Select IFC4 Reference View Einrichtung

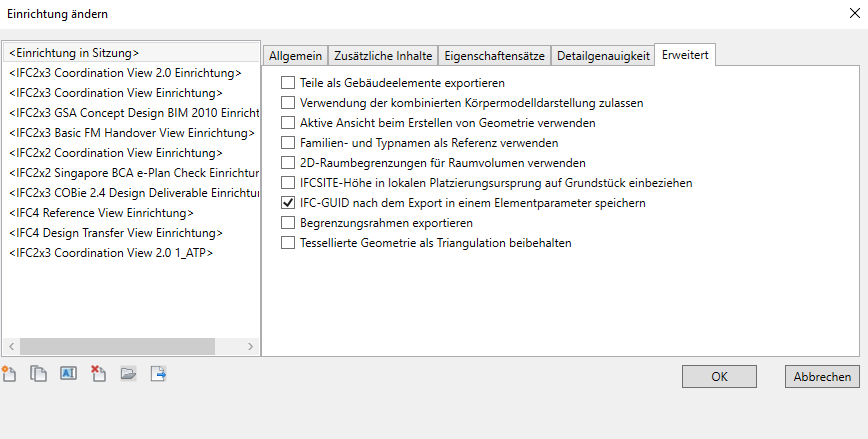click(x=100, y=213)
